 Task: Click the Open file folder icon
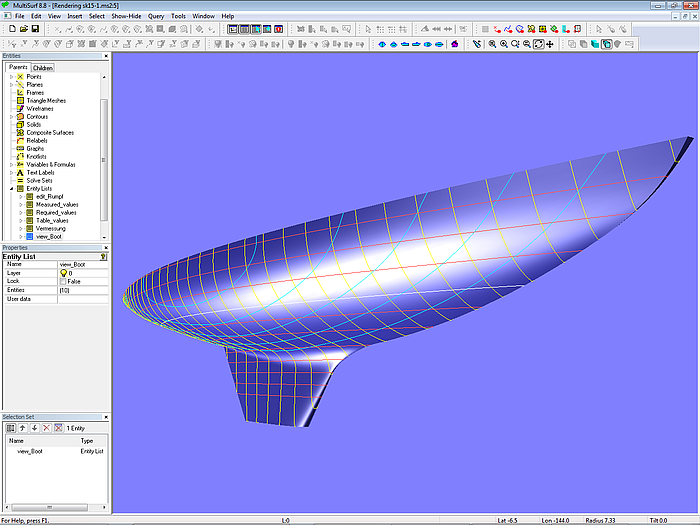click(22, 29)
